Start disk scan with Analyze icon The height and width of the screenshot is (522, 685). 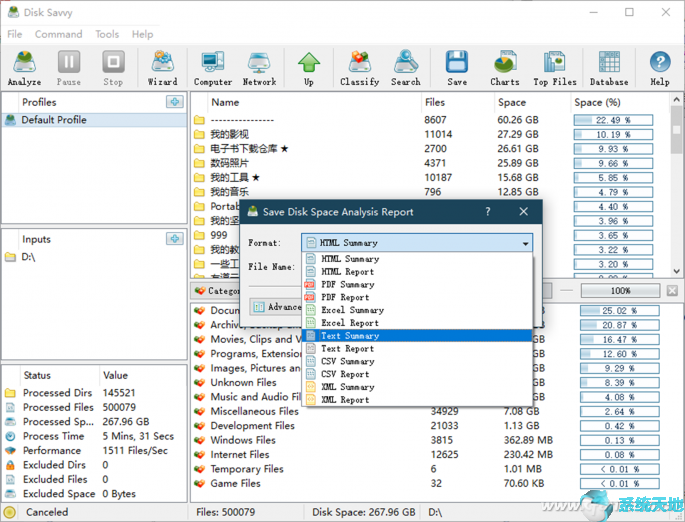(x=24, y=68)
